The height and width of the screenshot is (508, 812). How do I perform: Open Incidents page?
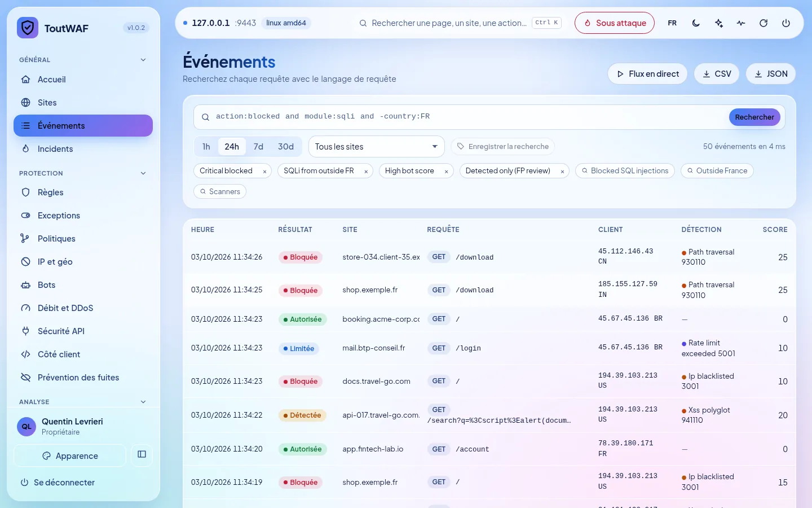(x=83, y=149)
